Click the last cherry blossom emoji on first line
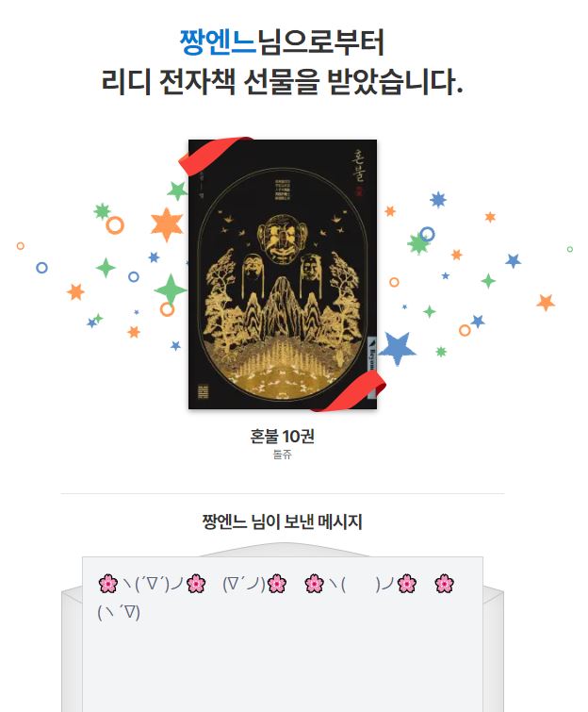Screen dimensions: 588x712 [444, 584]
